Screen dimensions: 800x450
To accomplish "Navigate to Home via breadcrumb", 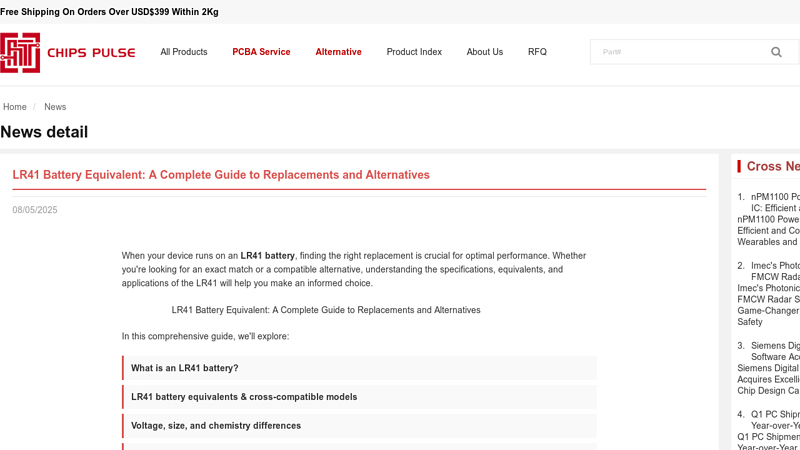I will tap(15, 107).
